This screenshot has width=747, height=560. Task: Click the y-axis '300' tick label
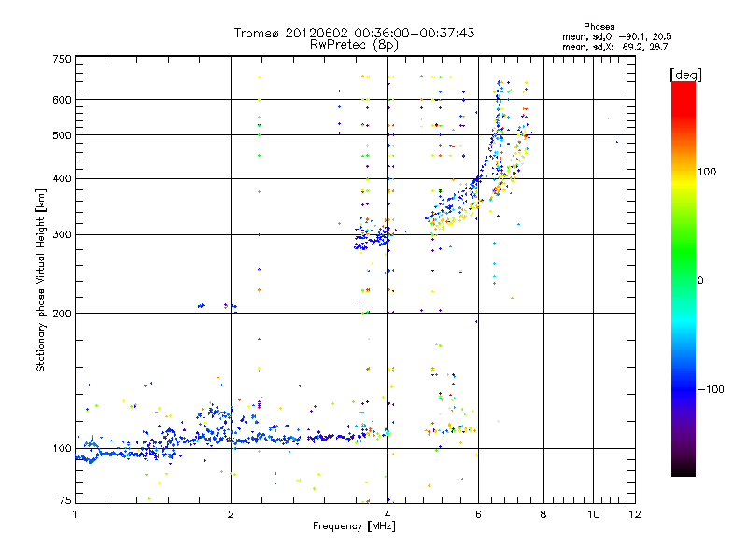pyautogui.click(x=62, y=235)
